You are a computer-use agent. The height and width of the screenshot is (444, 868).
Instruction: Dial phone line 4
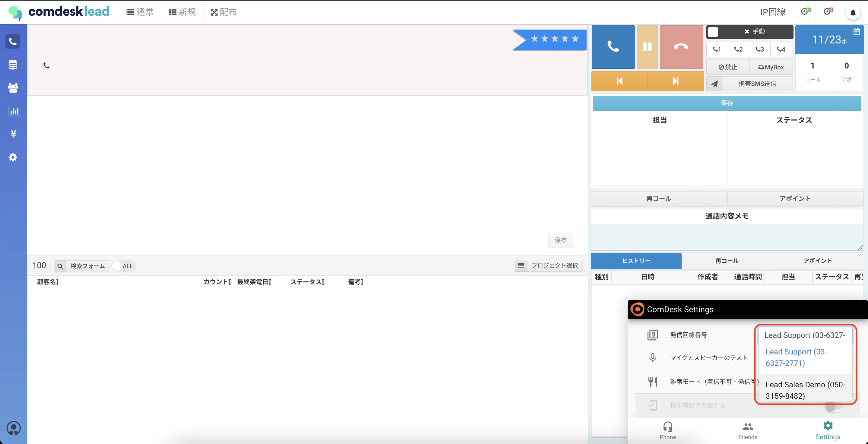tap(781, 49)
